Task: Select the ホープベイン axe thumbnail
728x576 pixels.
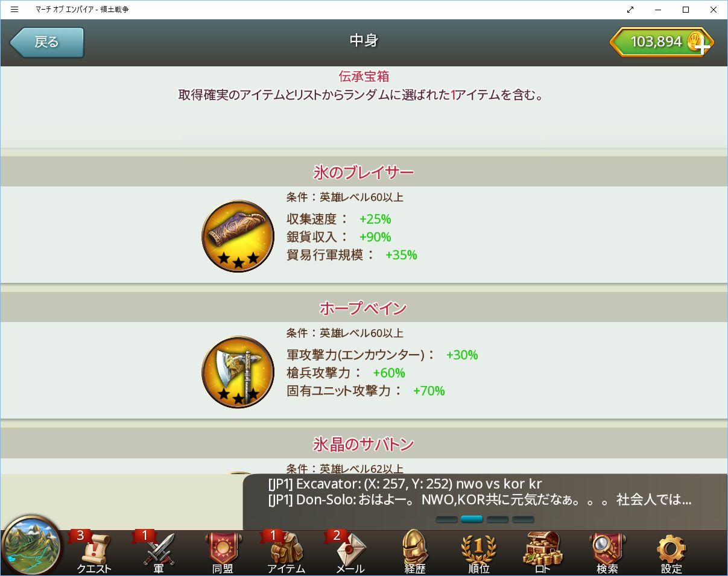Action: coord(238,372)
